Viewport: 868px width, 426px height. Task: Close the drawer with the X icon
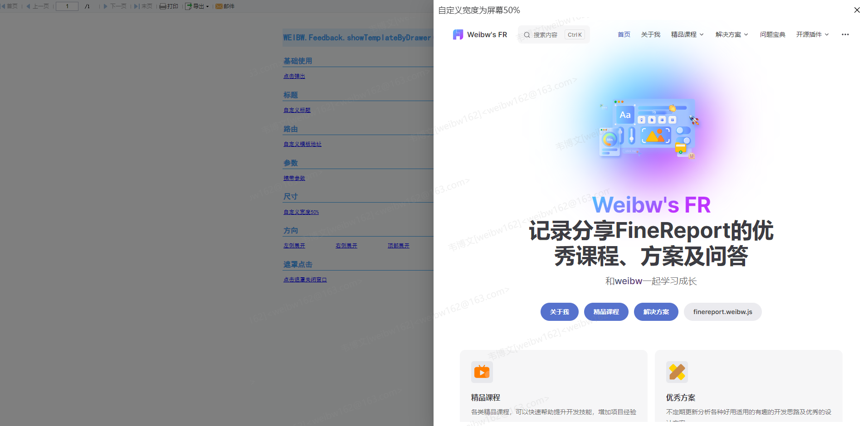point(857,10)
